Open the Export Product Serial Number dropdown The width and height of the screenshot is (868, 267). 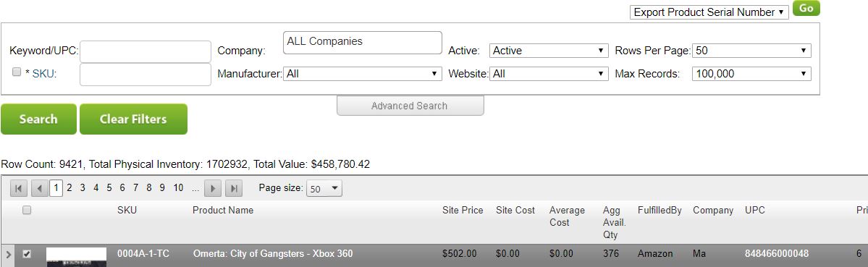[709, 12]
